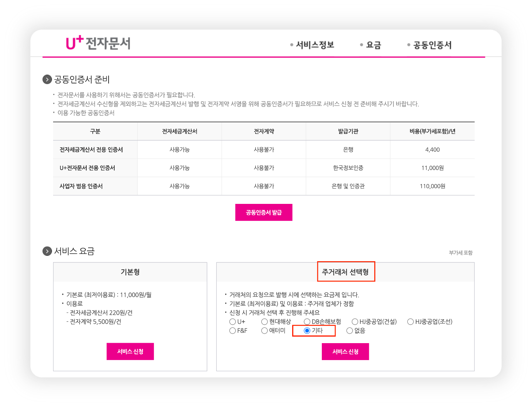Click the U+ 전자문서 logo
Image resolution: width=532 pixels, height=407 pixels.
(x=98, y=43)
